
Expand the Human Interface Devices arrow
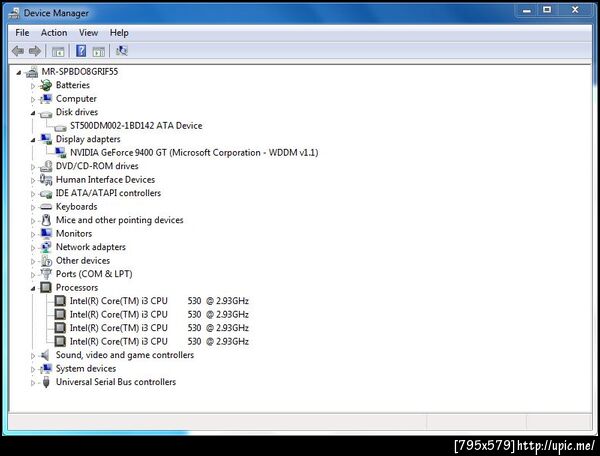(x=33, y=180)
